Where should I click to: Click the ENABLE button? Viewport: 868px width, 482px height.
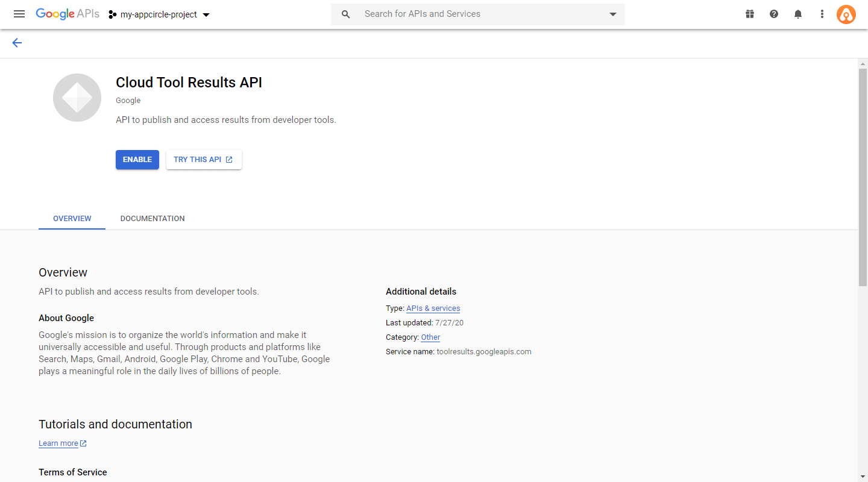point(137,160)
